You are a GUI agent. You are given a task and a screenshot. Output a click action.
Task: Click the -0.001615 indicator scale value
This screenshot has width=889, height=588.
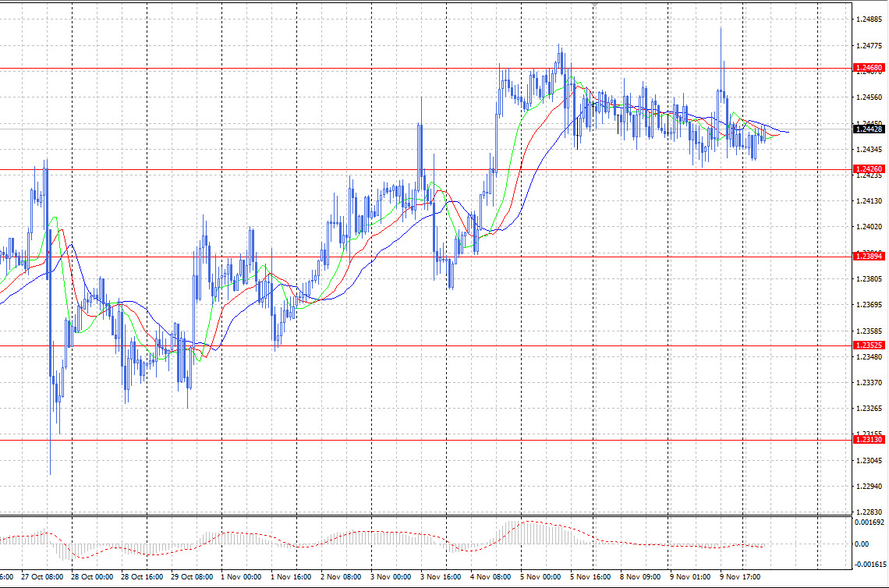click(x=870, y=564)
